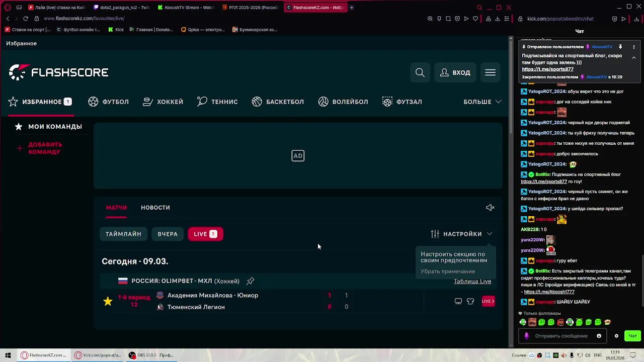Click the green Чат send button
644x362 pixels.
(x=632, y=336)
